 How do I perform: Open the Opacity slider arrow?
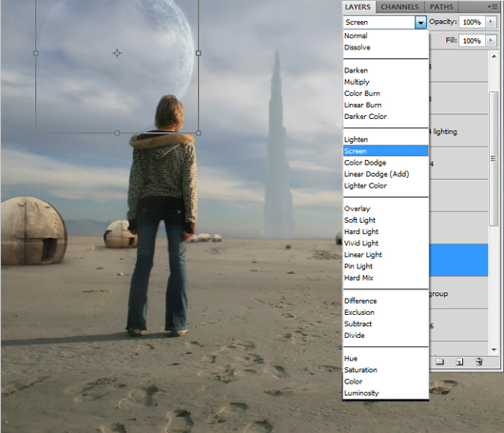(491, 22)
